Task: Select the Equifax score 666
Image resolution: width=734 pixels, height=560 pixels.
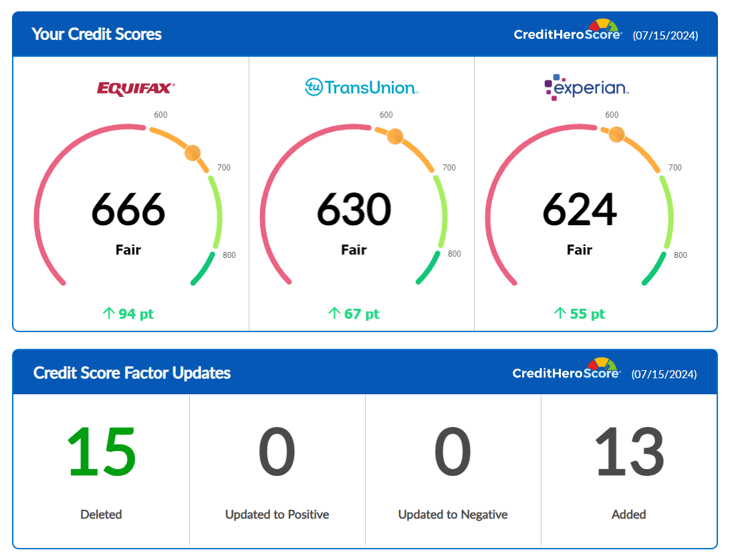Action: point(128,209)
